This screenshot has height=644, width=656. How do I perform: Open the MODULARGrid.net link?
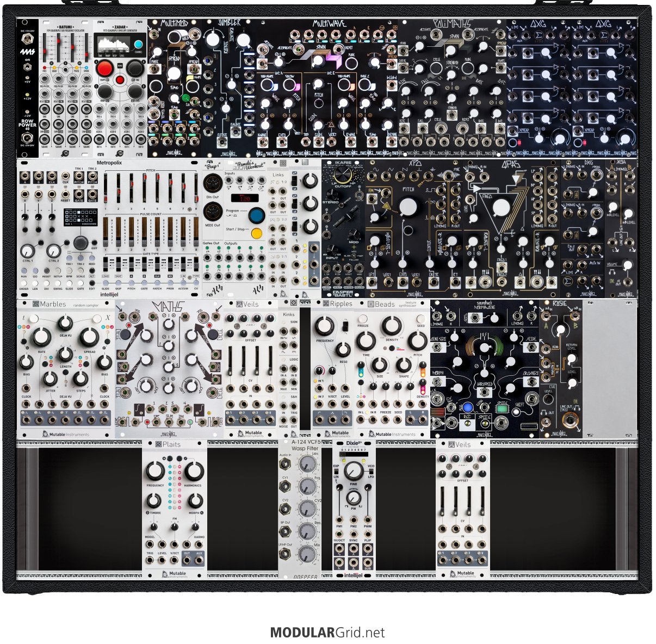(327, 633)
